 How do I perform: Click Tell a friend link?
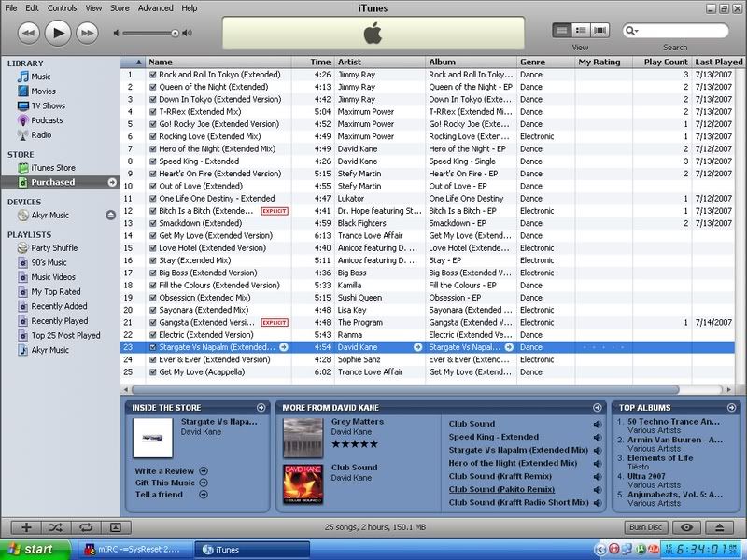159,495
